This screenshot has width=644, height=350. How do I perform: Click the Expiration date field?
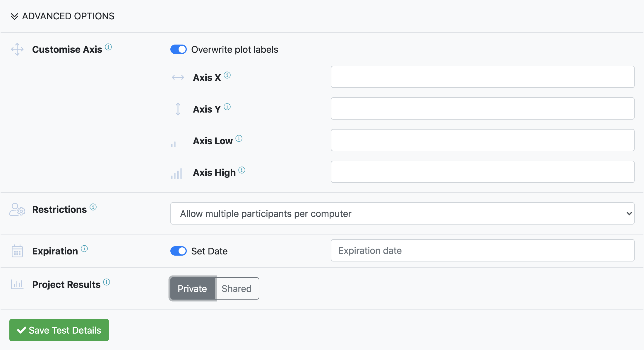[482, 251]
